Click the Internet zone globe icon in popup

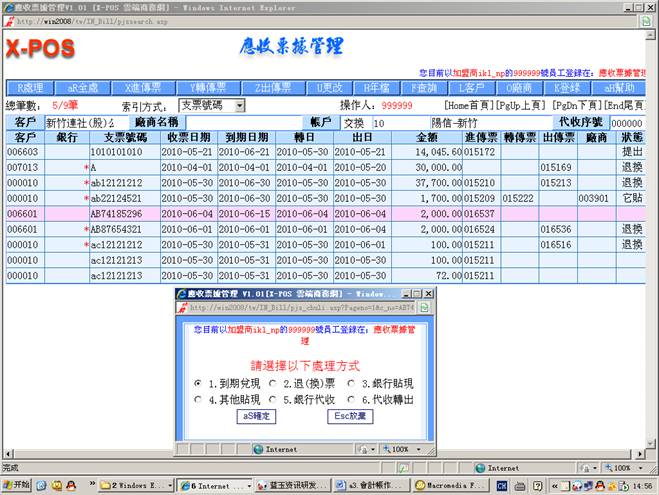(x=258, y=450)
